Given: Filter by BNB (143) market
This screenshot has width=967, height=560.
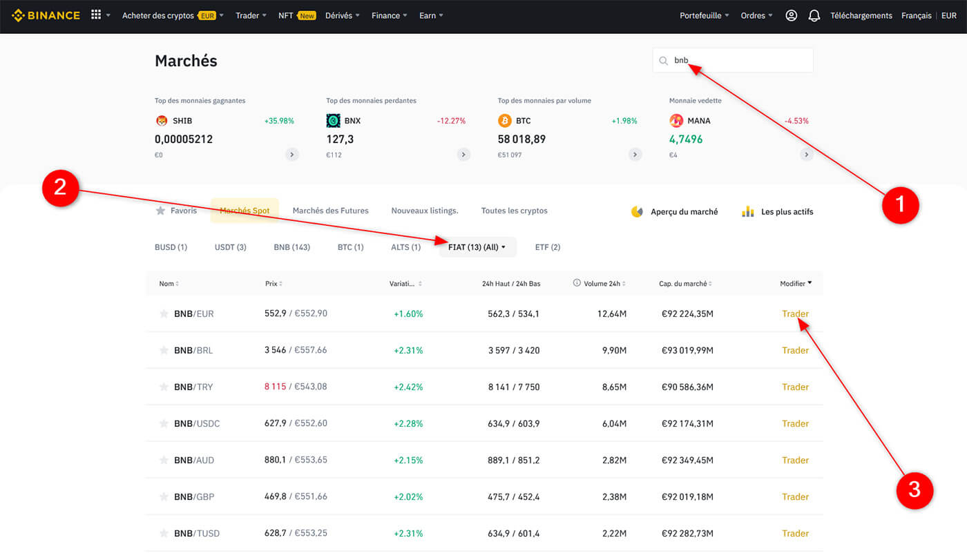Looking at the screenshot, I should pyautogui.click(x=291, y=247).
